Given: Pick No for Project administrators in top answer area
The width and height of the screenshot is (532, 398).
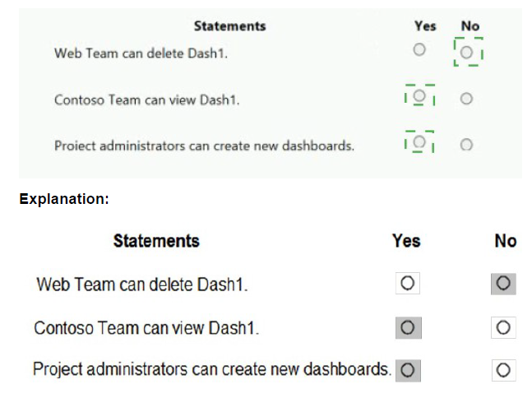Looking at the screenshot, I should [466, 145].
